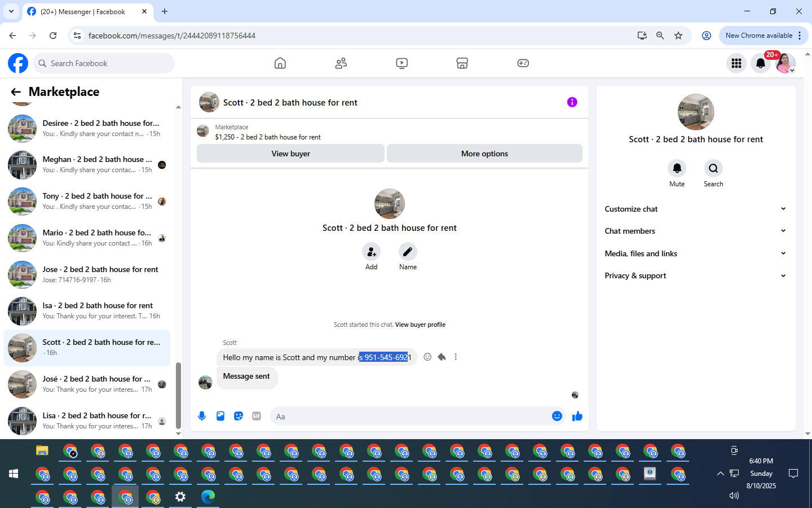Send a thumbs-up like
Image resolution: width=812 pixels, height=508 pixels.
(x=577, y=416)
